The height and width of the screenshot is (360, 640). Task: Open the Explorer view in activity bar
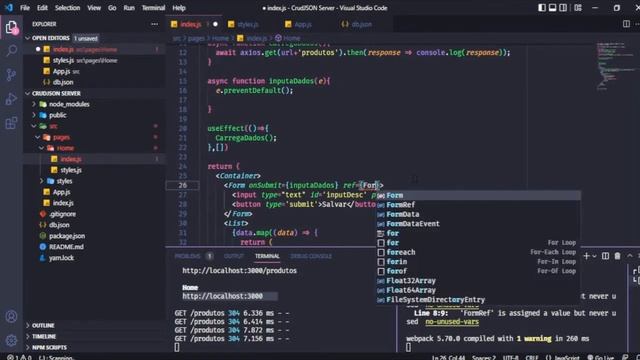tap(11, 28)
